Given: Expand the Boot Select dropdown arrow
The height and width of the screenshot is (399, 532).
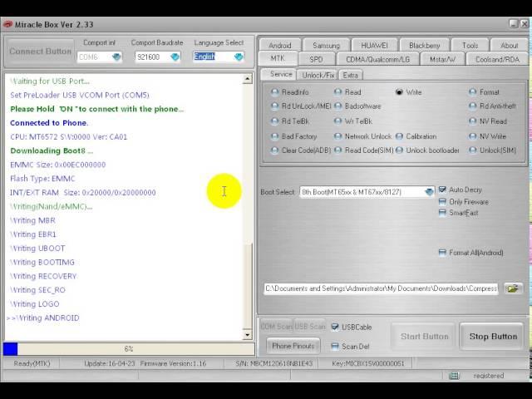Looking at the screenshot, I should [x=429, y=192].
